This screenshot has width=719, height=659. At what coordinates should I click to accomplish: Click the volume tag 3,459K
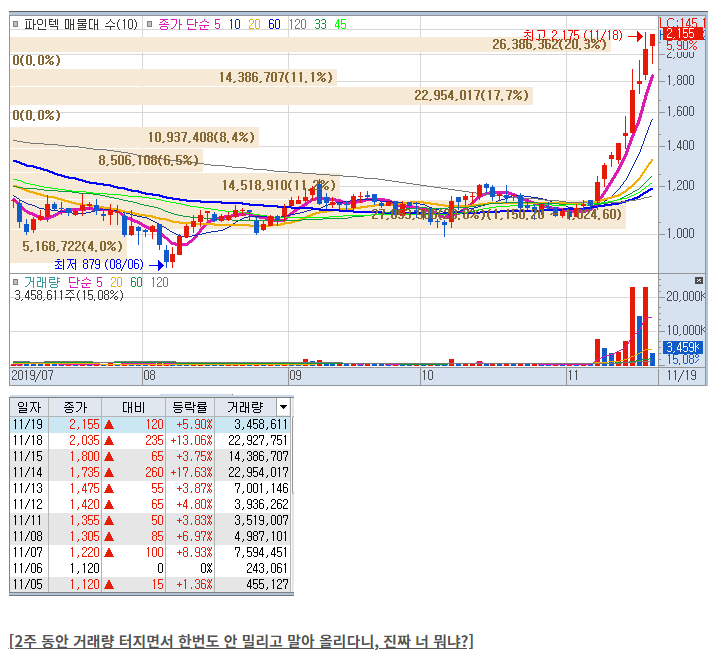[682, 347]
